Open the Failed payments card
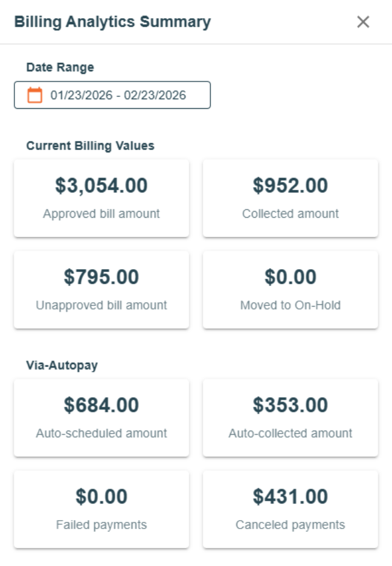Viewport: 392px width, 566px height. 101,510
